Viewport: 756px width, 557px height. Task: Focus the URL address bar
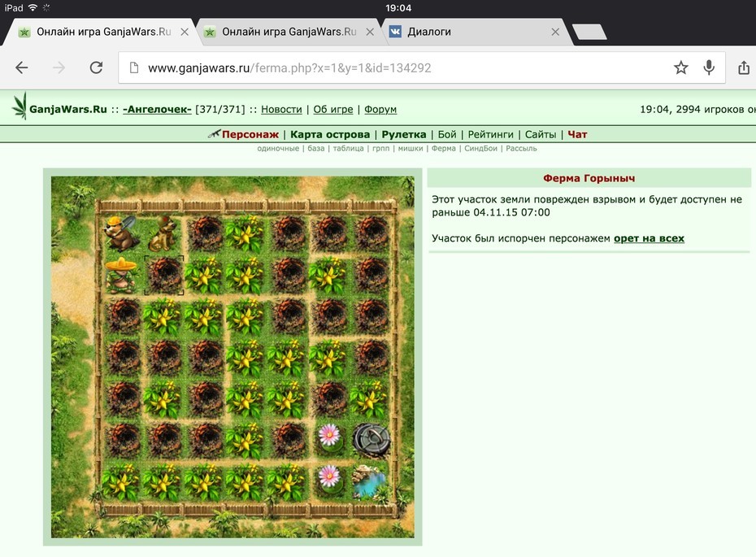pyautogui.click(x=422, y=67)
